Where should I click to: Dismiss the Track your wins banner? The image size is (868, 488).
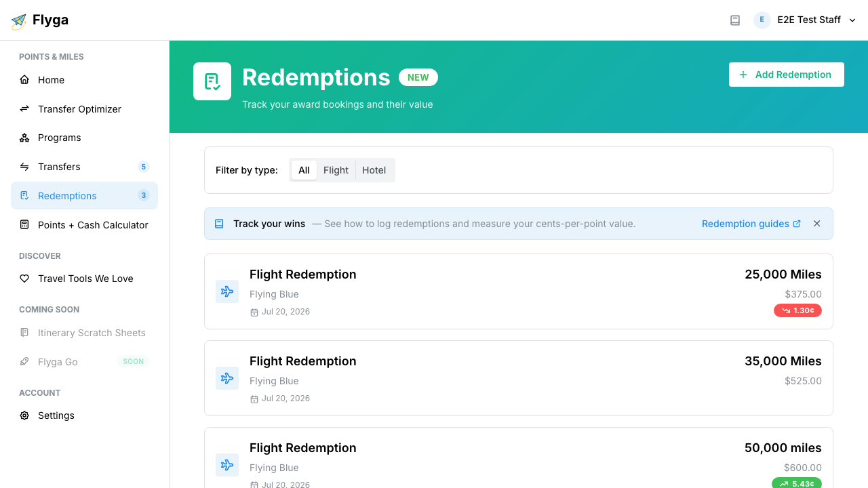pyautogui.click(x=817, y=224)
